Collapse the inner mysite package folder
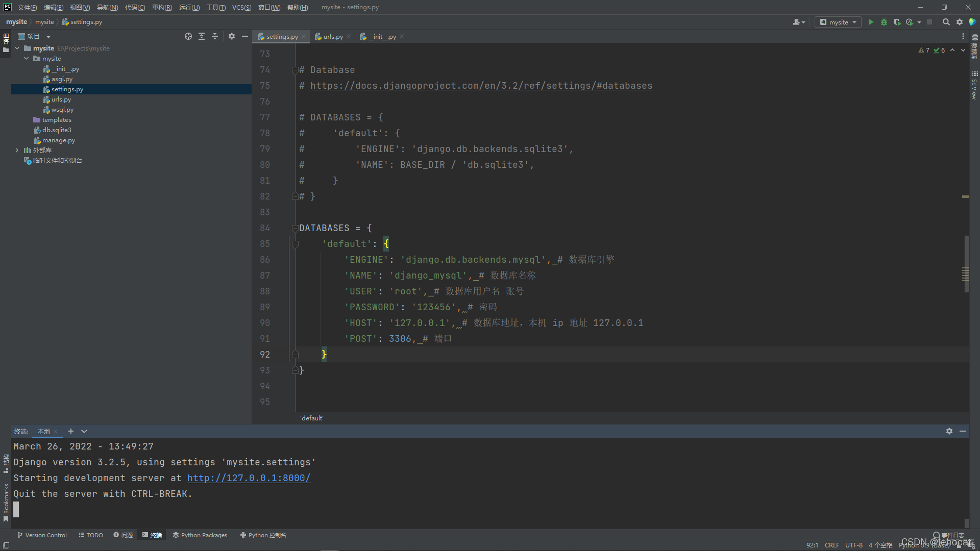The height and width of the screenshot is (551, 980). pyautogui.click(x=27, y=58)
